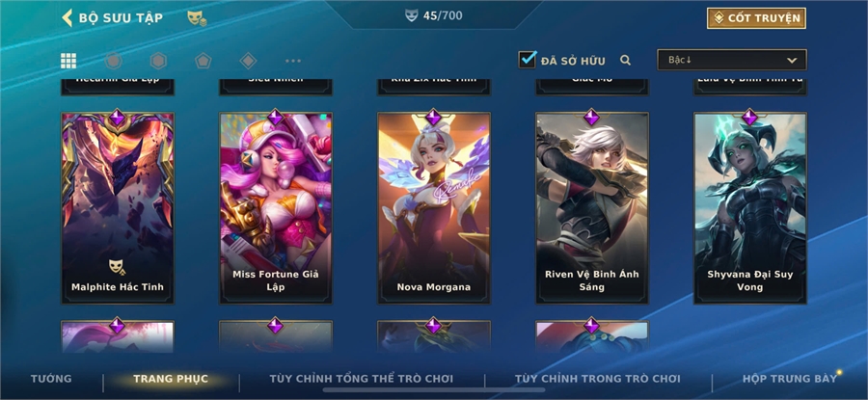Screen dimensions: 868x400
Task: Open the Hộp Trưng Bày tab
Action: pyautogui.click(x=789, y=379)
